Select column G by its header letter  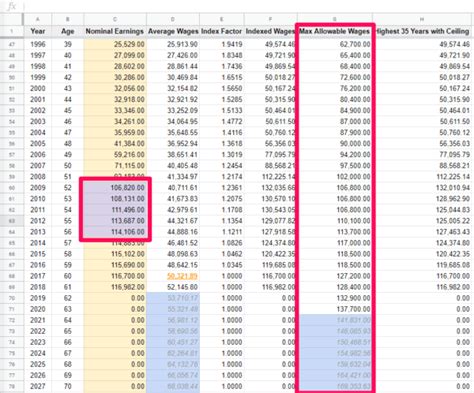pyautogui.click(x=335, y=19)
